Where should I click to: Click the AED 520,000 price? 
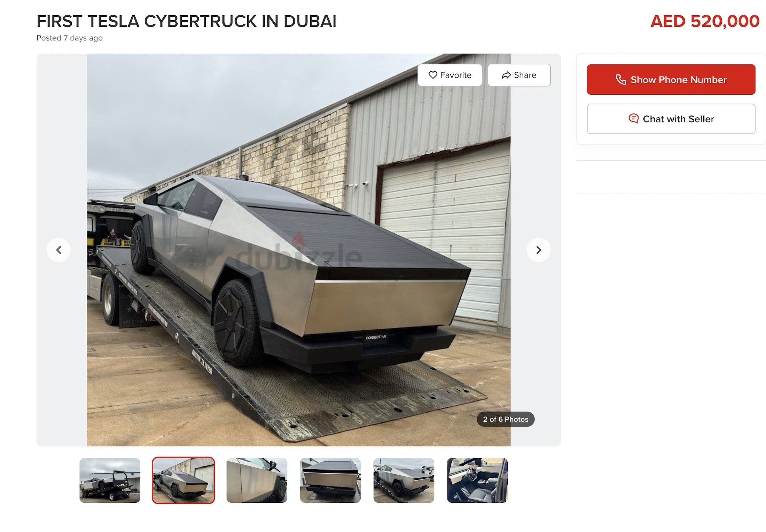point(705,21)
